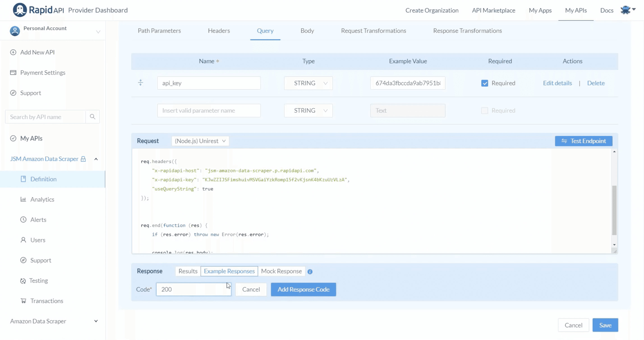
Task: Open Docs in top navigation
Action: 607,10
